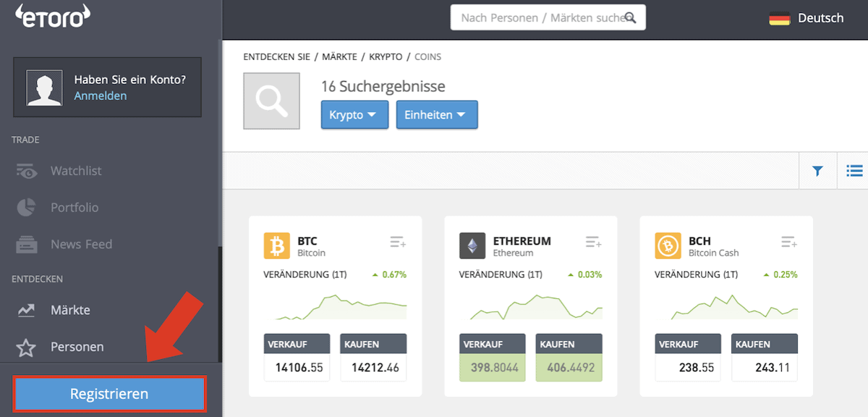Image resolution: width=868 pixels, height=417 pixels.
Task: Open the Krypto dropdown
Action: [x=354, y=114]
